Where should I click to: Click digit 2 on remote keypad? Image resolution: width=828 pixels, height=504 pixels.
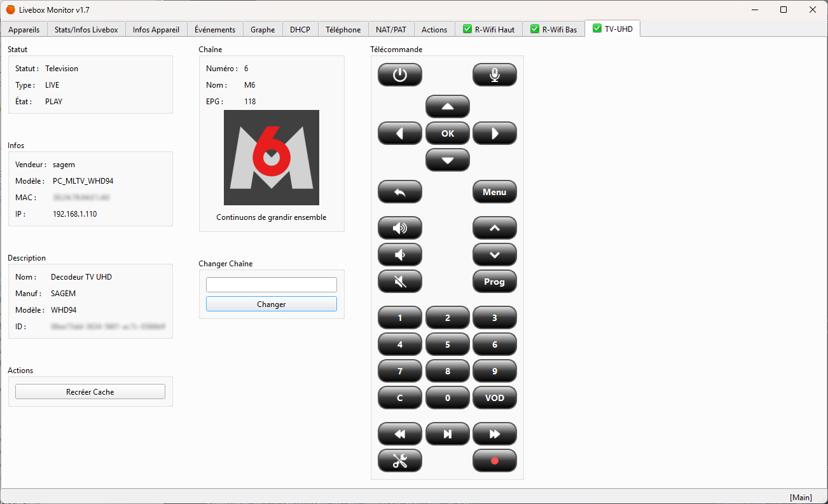[448, 318]
